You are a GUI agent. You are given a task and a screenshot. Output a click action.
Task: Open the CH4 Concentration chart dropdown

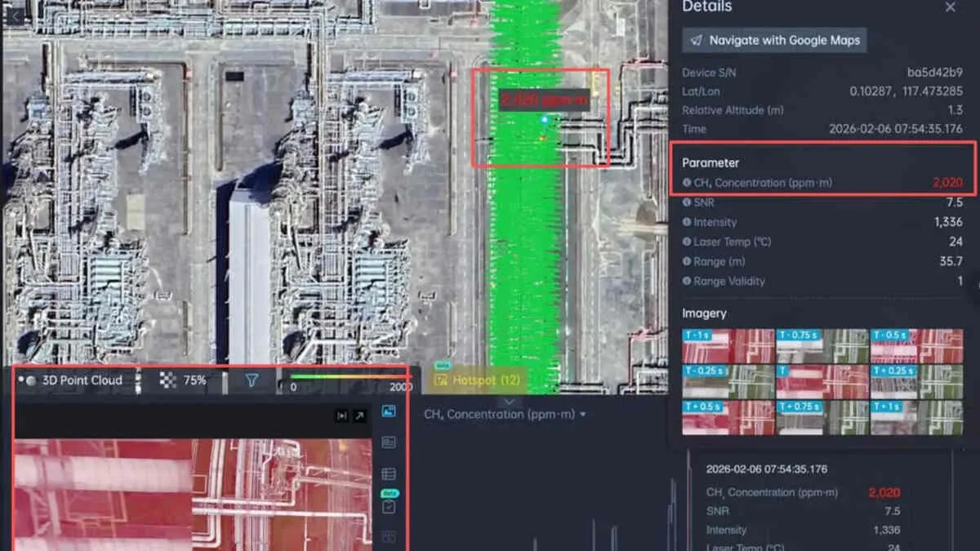[505, 415]
